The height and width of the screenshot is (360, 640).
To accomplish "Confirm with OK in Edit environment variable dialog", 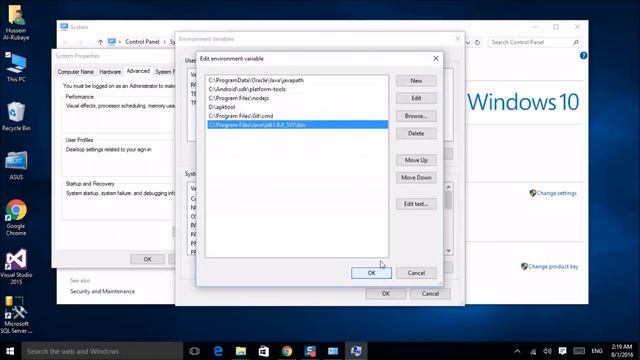I will 371,273.
